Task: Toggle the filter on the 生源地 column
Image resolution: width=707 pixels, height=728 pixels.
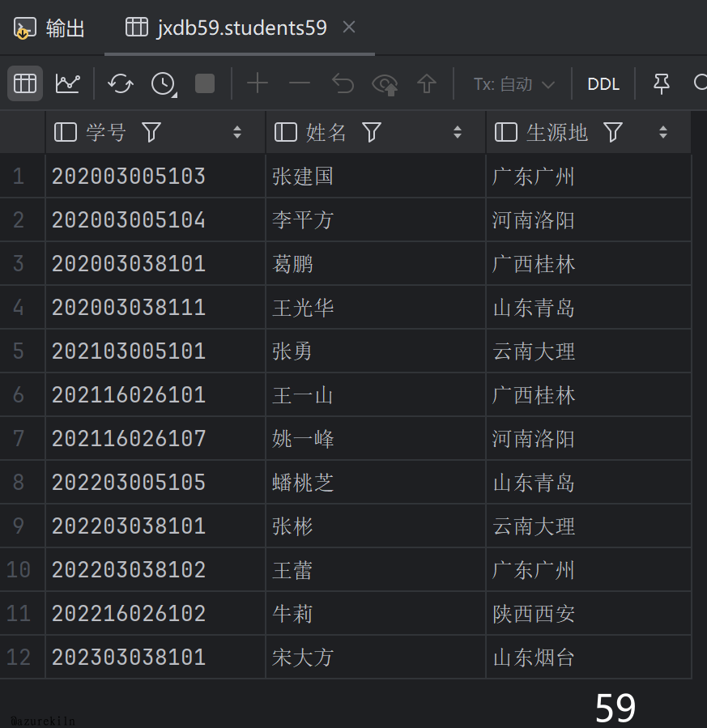Action: pos(613,132)
